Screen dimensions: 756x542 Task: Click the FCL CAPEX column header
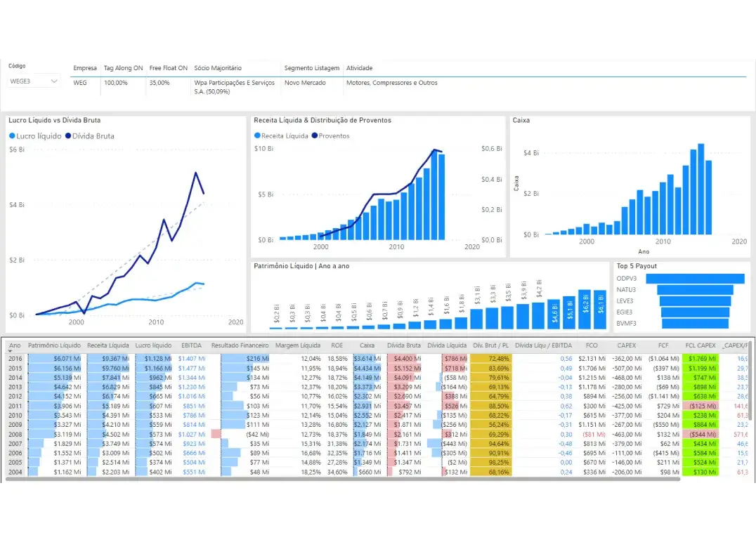(x=700, y=345)
